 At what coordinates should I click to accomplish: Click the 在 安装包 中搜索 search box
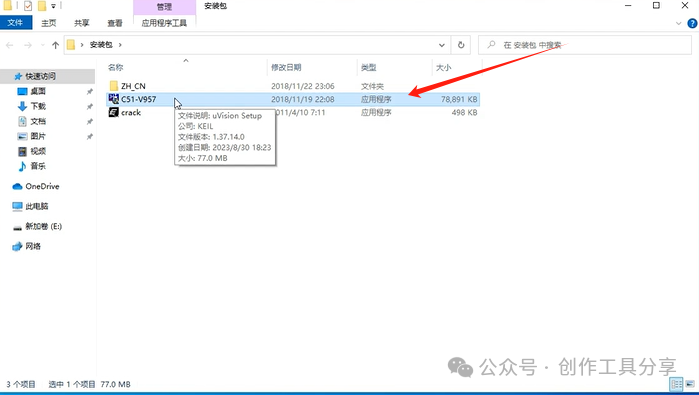585,45
